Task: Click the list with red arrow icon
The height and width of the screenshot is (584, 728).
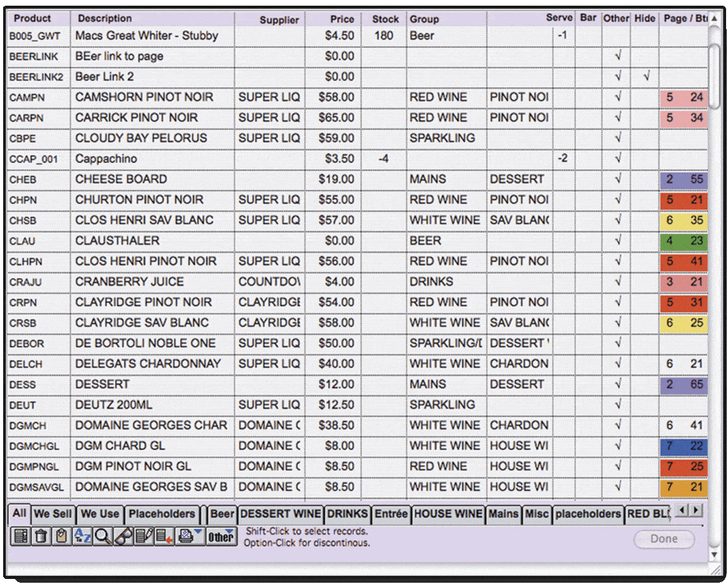Action: tap(164, 536)
